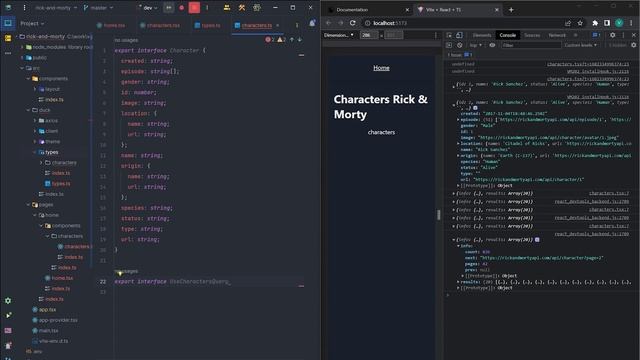Click the debug record icon in IDE toolbar
640x360 pixels.
click(182, 7)
